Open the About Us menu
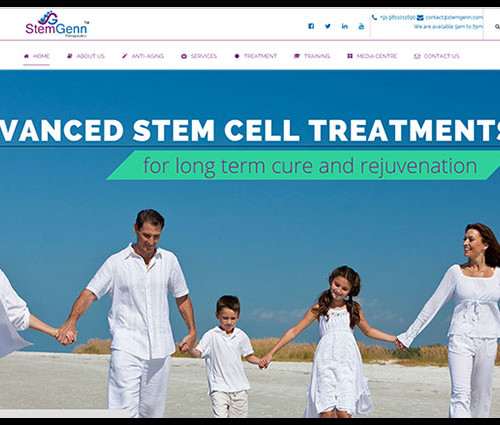The height and width of the screenshot is (425, 500). tap(86, 56)
